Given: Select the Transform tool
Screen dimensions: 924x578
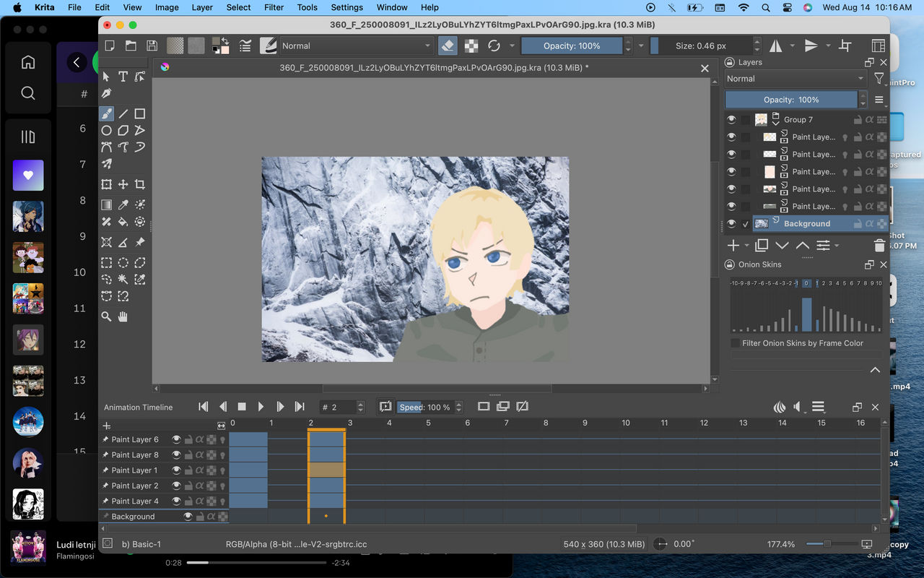Looking at the screenshot, I should pyautogui.click(x=106, y=184).
